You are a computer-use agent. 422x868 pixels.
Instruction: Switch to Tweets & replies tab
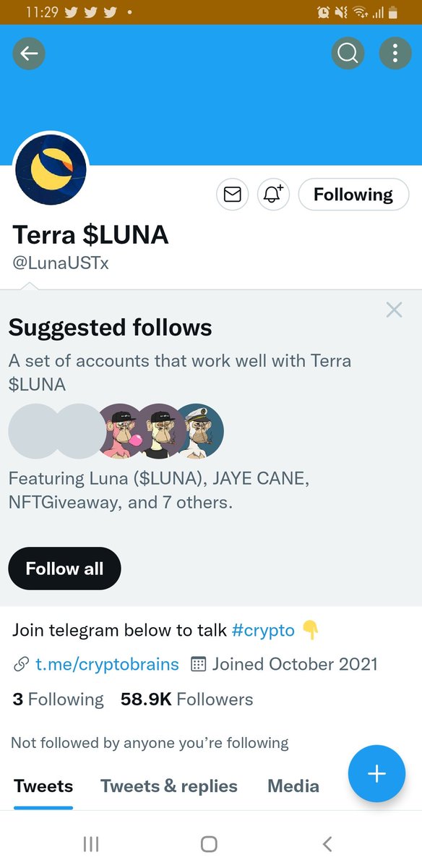[168, 786]
